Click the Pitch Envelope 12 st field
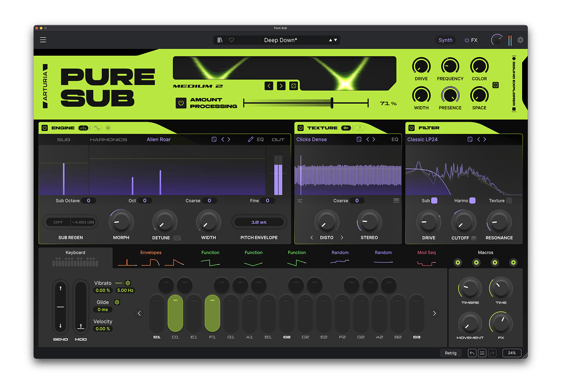This screenshot has height=392, width=562. coord(259,222)
